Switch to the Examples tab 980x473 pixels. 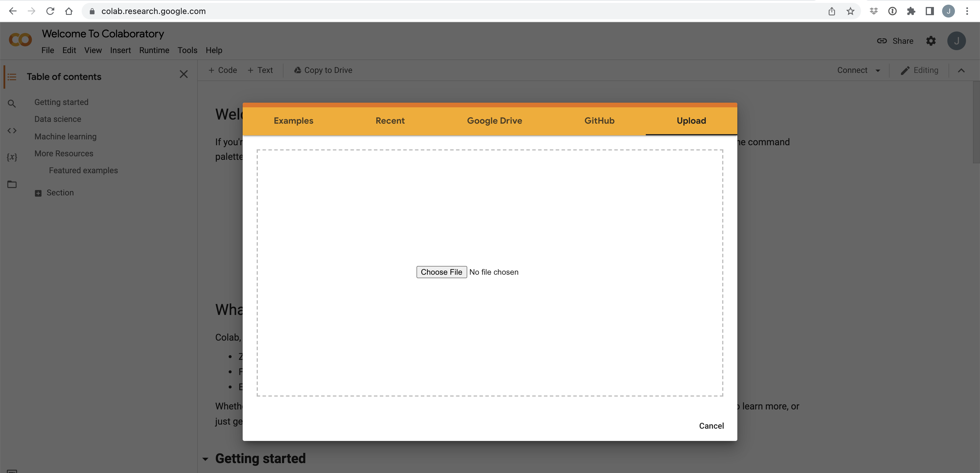[293, 121]
